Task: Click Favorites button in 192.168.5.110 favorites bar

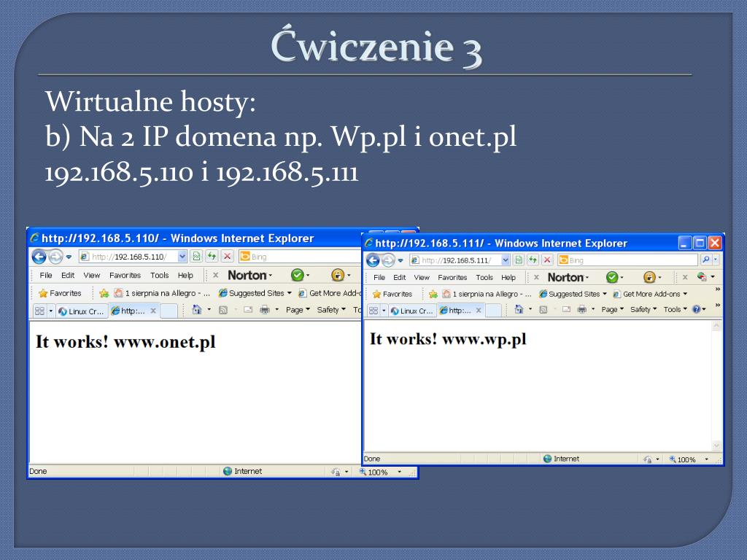Action: [60, 293]
